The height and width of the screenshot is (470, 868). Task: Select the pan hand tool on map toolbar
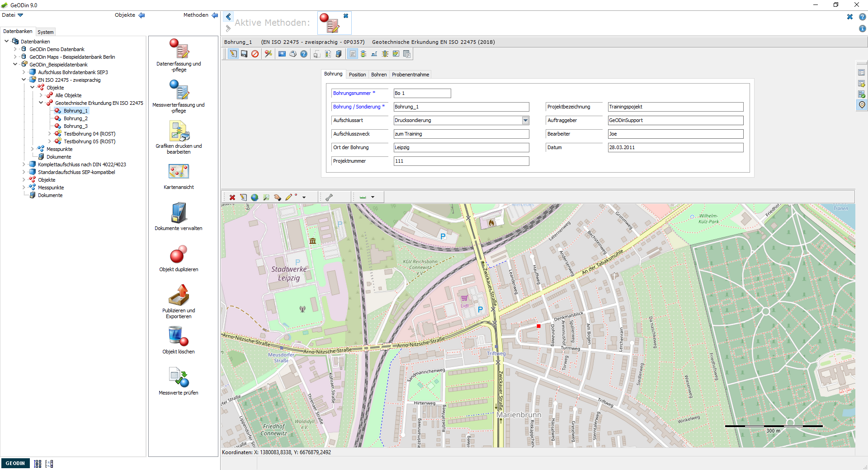(x=278, y=197)
